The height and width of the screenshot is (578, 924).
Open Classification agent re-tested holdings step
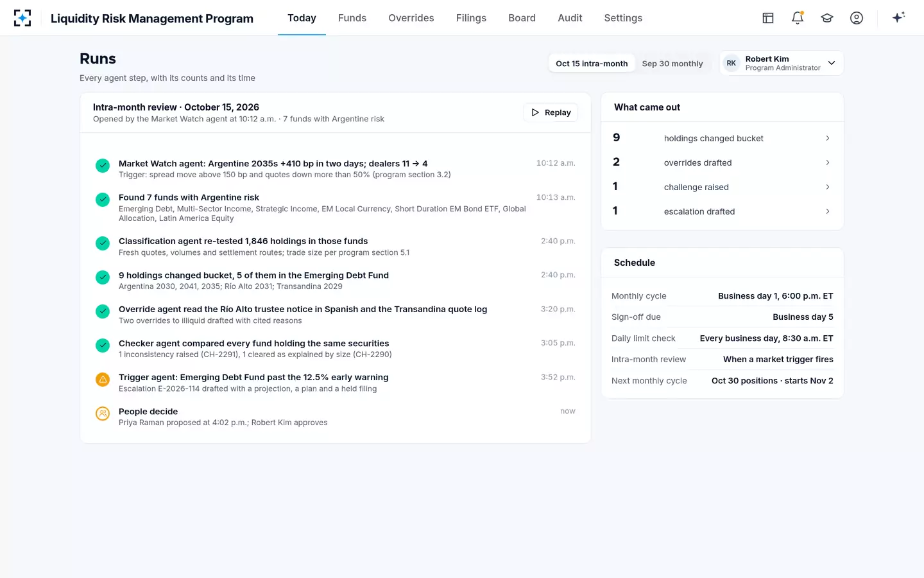point(336,247)
